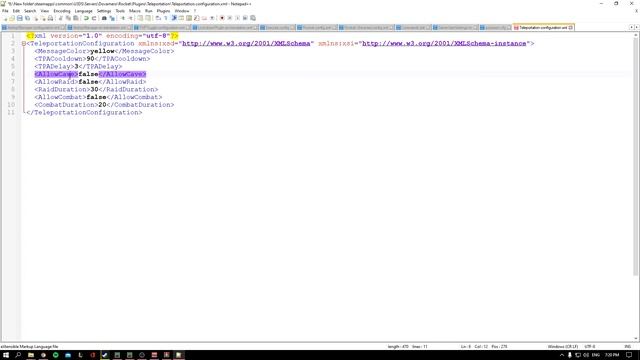Click the Windows Start button
The image size is (640, 360).
click(6, 355)
